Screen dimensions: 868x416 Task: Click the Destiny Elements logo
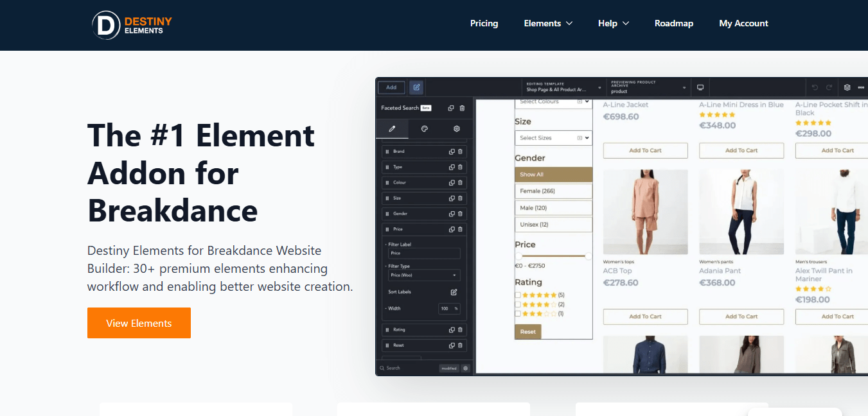132,25
